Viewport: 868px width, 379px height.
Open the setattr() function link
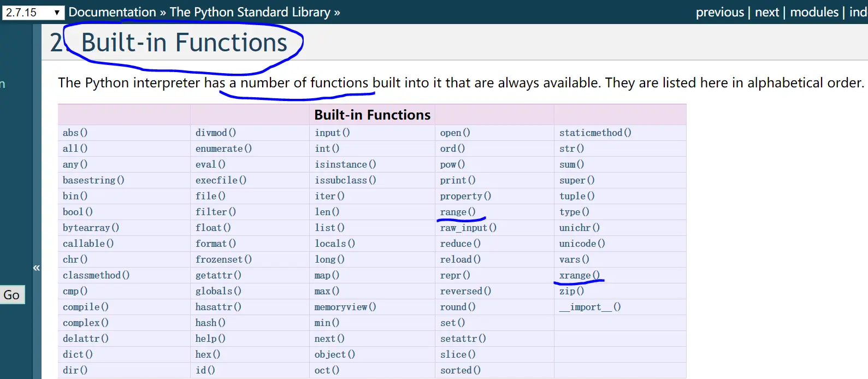click(463, 339)
